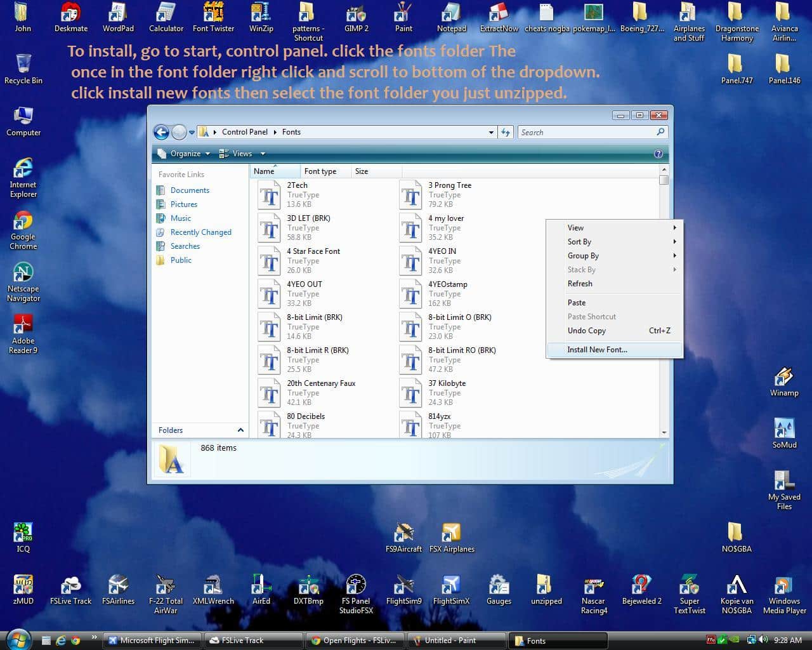812x650 pixels.
Task: Choose Install New Font from context menu
Action: pyautogui.click(x=597, y=350)
